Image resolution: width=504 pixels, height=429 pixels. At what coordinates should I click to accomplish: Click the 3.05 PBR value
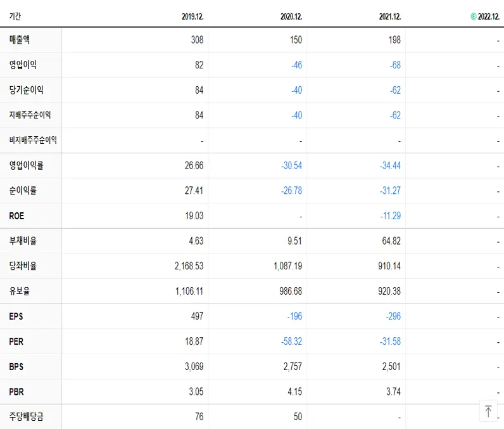196,392
